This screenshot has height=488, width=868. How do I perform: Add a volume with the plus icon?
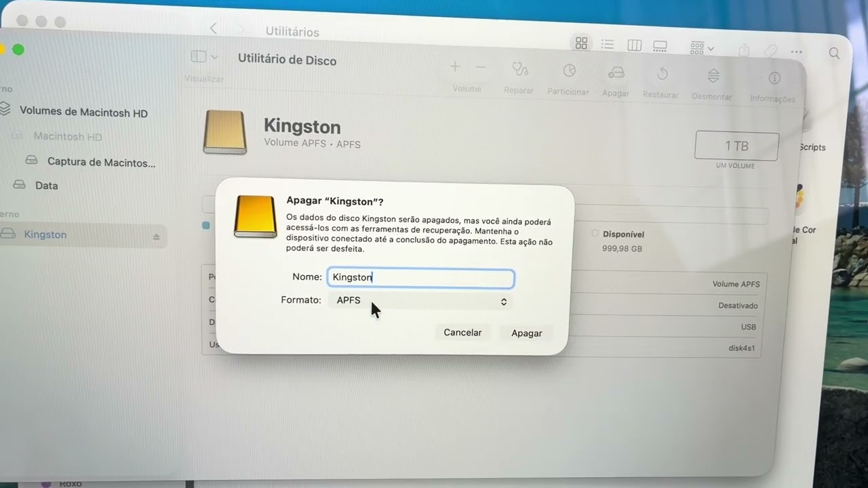click(x=455, y=66)
